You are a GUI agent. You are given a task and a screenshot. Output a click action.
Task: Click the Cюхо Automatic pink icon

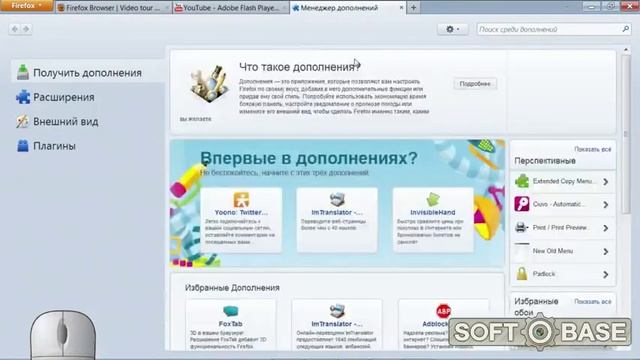click(522, 204)
